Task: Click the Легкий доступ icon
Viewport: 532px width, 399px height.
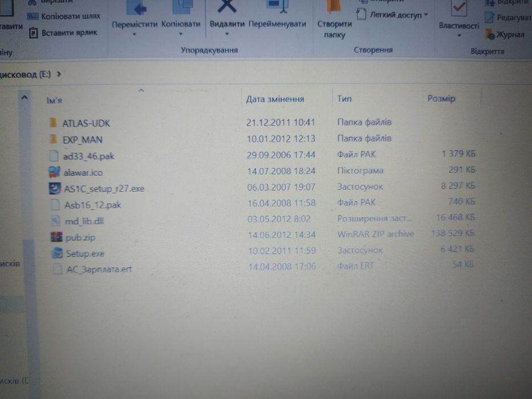Action: point(362,15)
